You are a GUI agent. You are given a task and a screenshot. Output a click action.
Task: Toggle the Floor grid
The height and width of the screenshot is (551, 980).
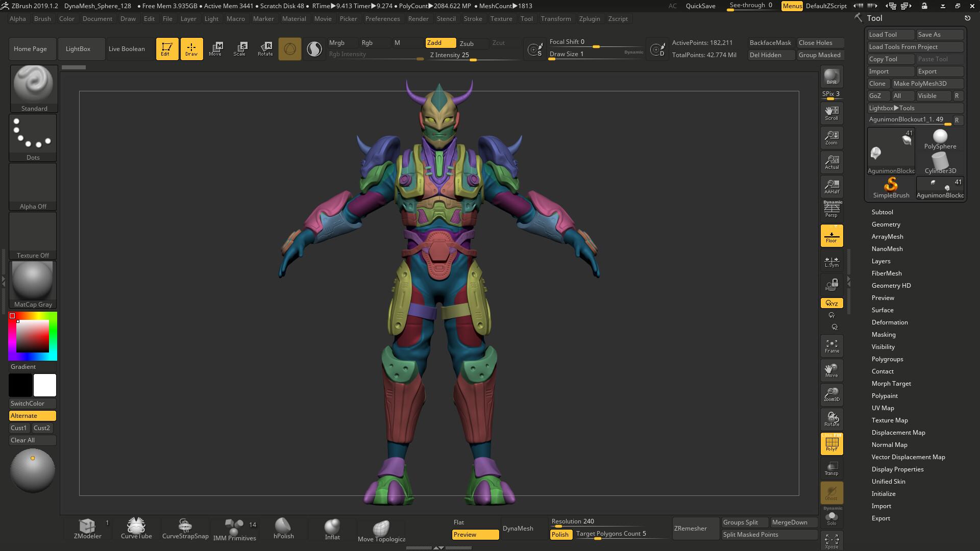pyautogui.click(x=831, y=236)
